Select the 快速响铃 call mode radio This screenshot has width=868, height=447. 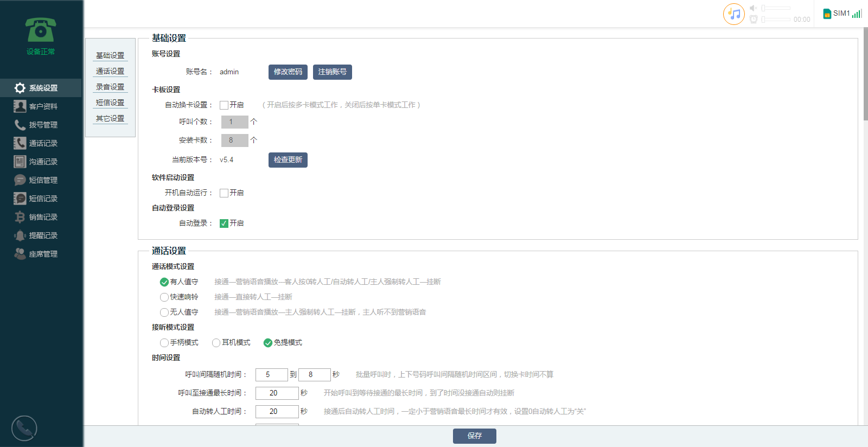click(x=164, y=297)
